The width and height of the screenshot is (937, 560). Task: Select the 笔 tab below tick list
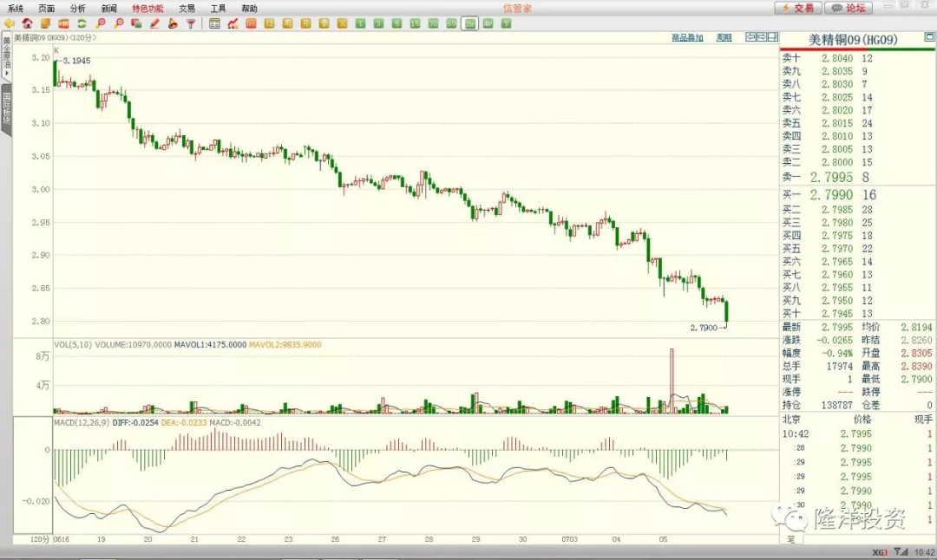pos(790,539)
